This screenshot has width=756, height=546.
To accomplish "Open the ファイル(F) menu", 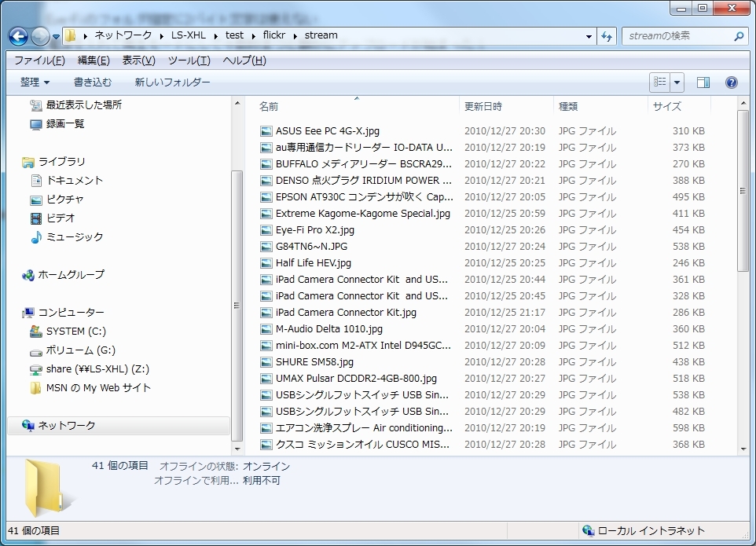I will (x=39, y=60).
